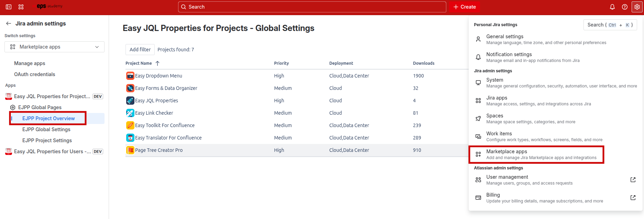Click the Easy JQL Properties rocket icon
The height and width of the screenshot is (219, 644).
(130, 101)
